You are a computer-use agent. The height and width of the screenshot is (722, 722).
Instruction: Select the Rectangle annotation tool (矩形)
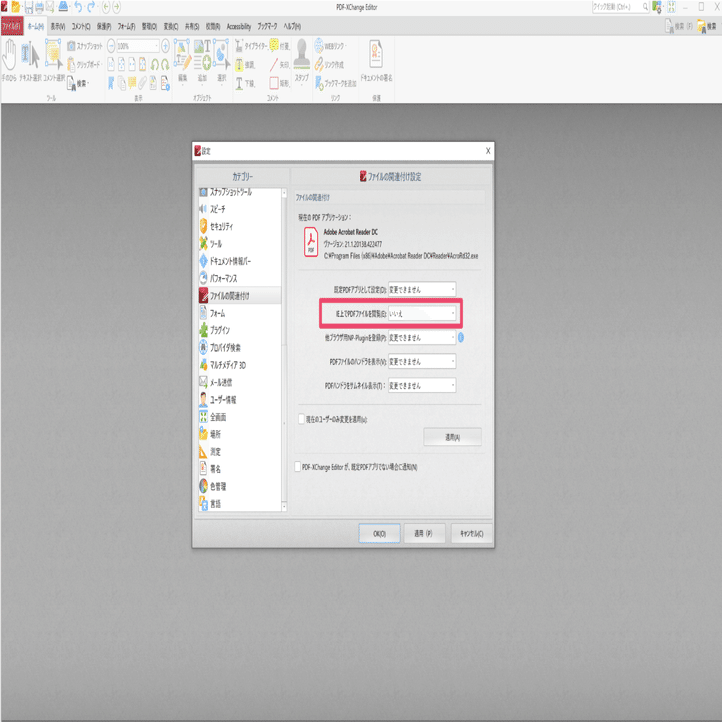(x=279, y=83)
